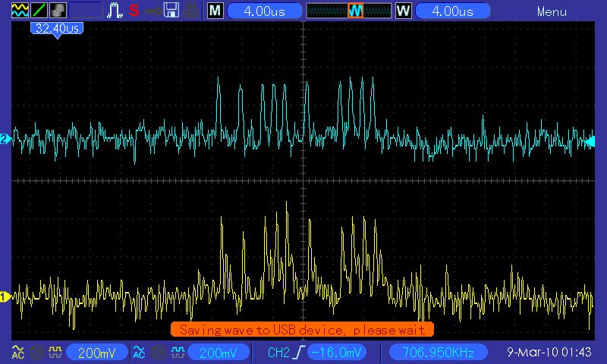Click the CH1 yellow square wave icon
Image resolution: width=607 pixels, height=364 pixels.
click(x=55, y=353)
